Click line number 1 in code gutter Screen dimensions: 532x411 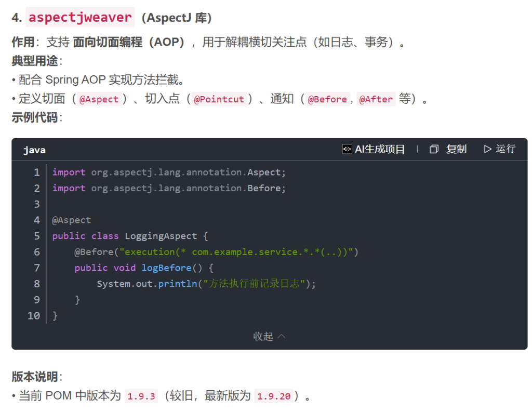click(x=36, y=172)
